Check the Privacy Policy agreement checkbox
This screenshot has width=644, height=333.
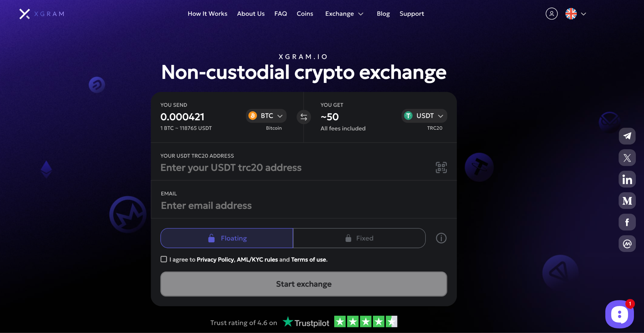pyautogui.click(x=164, y=259)
